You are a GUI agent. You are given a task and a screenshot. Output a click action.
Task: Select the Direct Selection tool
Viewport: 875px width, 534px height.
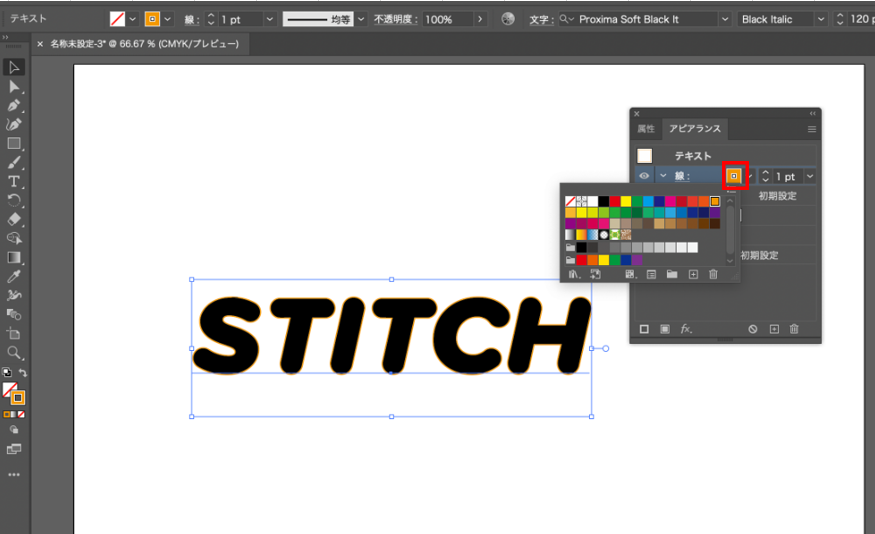(x=14, y=86)
